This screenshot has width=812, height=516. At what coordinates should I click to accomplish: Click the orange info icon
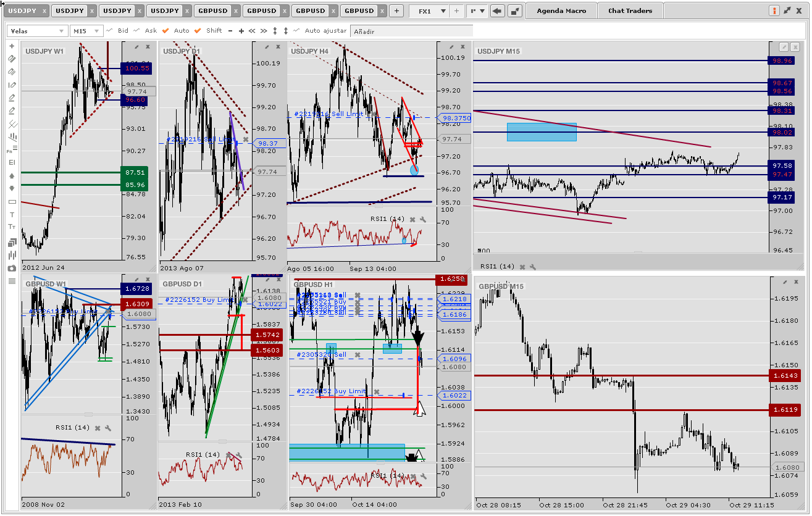(x=774, y=11)
